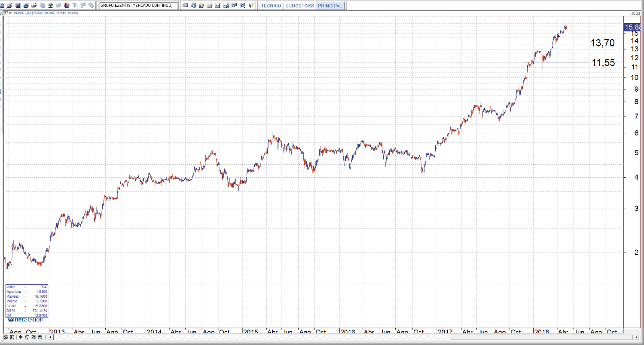Viewport: 644px width, 345px height.
Task: Select the PRINCIPAL tab
Action: [330, 6]
